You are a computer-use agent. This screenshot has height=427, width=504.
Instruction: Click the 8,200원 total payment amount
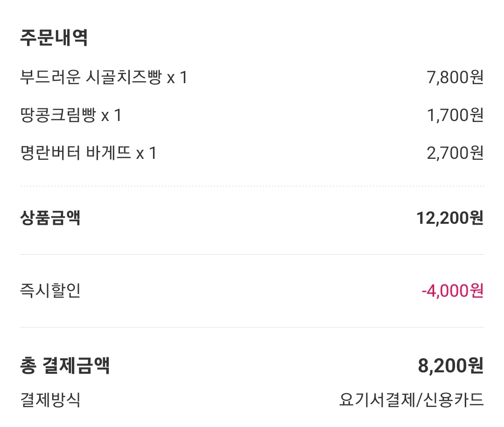pyautogui.click(x=450, y=365)
